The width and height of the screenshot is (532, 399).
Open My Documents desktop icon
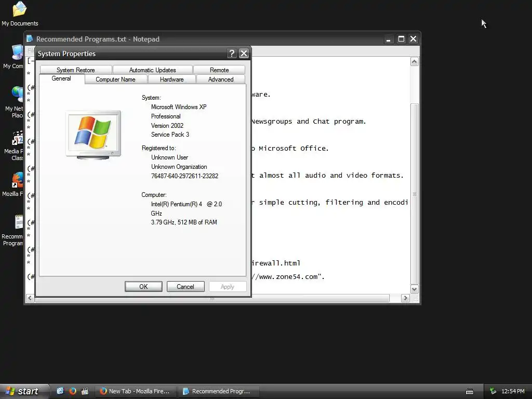pos(19,14)
